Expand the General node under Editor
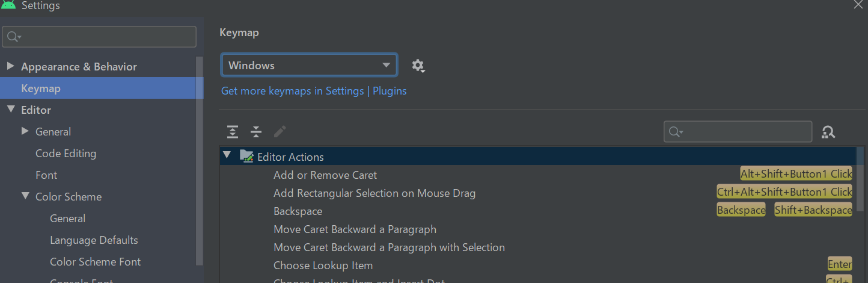This screenshot has width=868, height=283. pyautogui.click(x=25, y=131)
